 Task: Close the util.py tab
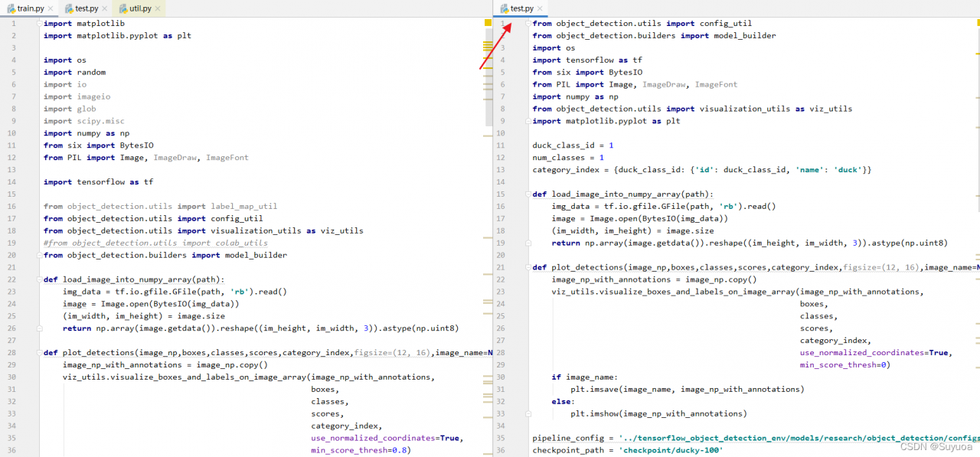pos(158,9)
